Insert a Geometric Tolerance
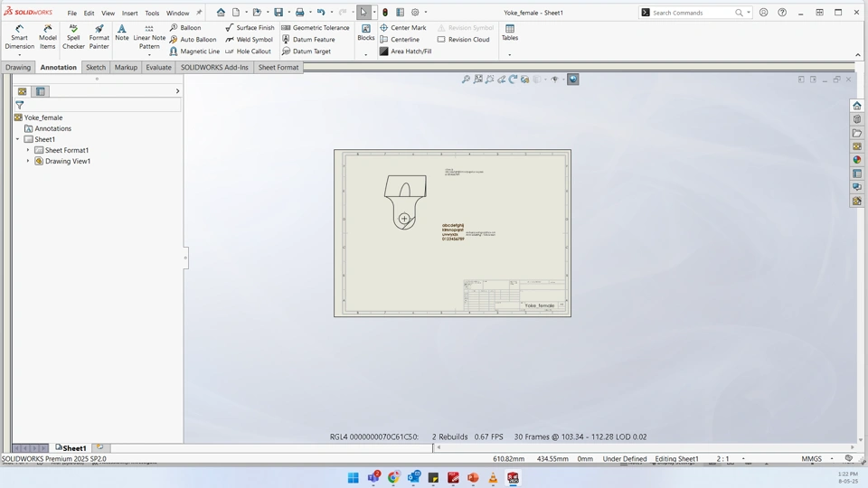Screen dimensions: 868x488 (316, 28)
